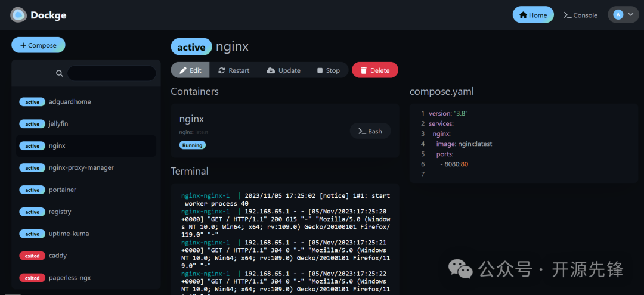Select the nginx stack in sidebar
This screenshot has height=295, width=644.
(86, 145)
